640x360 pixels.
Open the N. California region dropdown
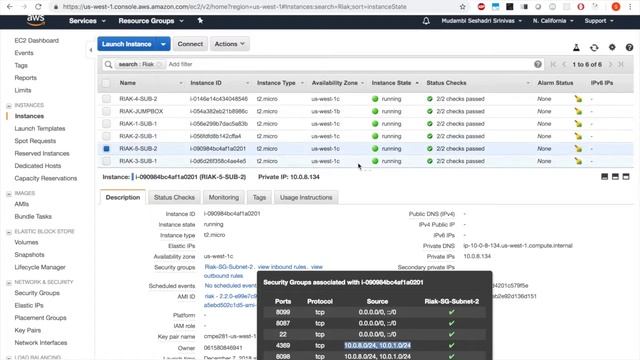point(553,21)
